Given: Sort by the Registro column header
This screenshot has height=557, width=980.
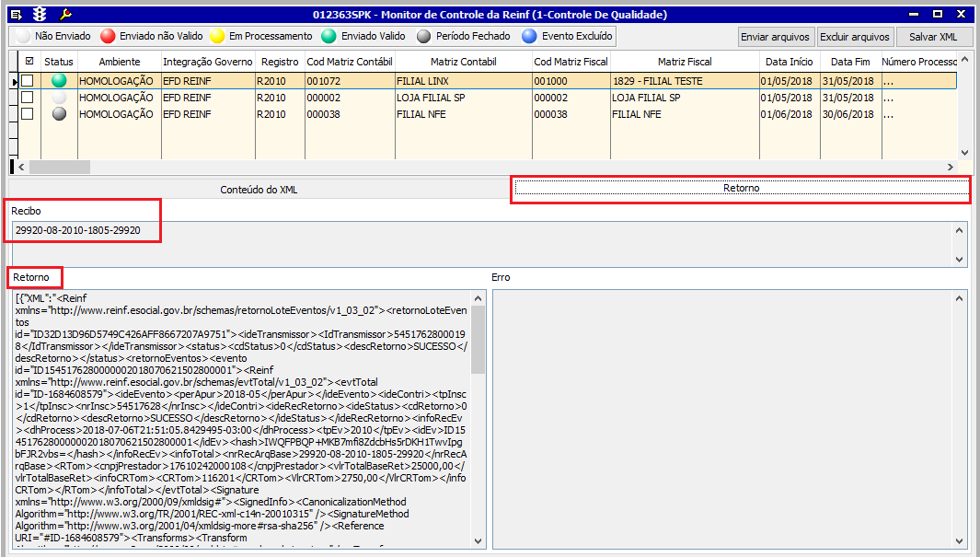Looking at the screenshot, I should click(280, 62).
